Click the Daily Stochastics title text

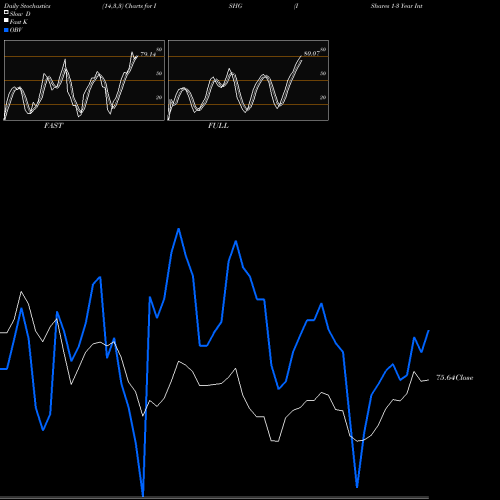[x=27, y=6]
